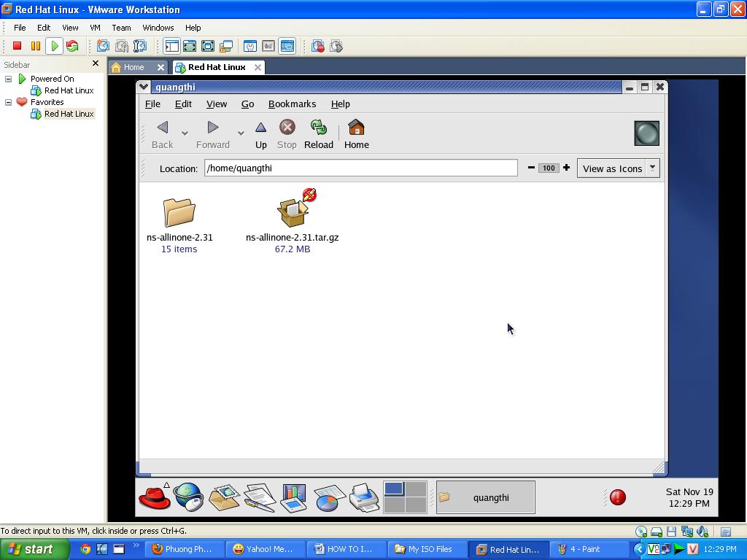Viewport: 747px width, 560px height.
Task: Go to Home folder via toolbar icon
Action: 356,128
